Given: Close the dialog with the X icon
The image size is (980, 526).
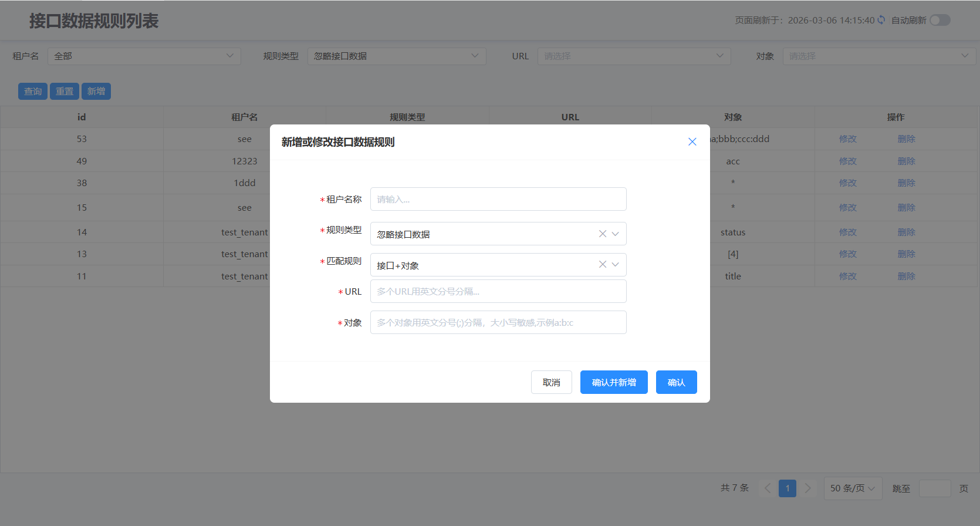Looking at the screenshot, I should pyautogui.click(x=692, y=141).
